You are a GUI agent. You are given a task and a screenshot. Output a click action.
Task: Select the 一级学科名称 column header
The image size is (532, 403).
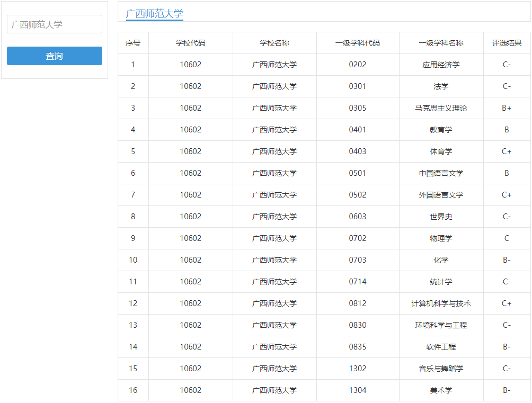tap(441, 43)
